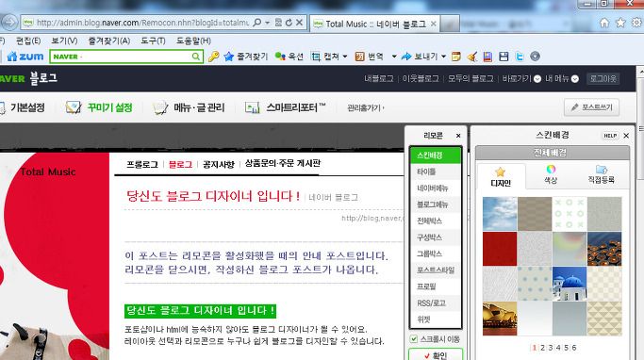Open 즐겨찾기 star in zum toolbar
Viewport: 644px width, 360px height.
[x=245, y=57]
